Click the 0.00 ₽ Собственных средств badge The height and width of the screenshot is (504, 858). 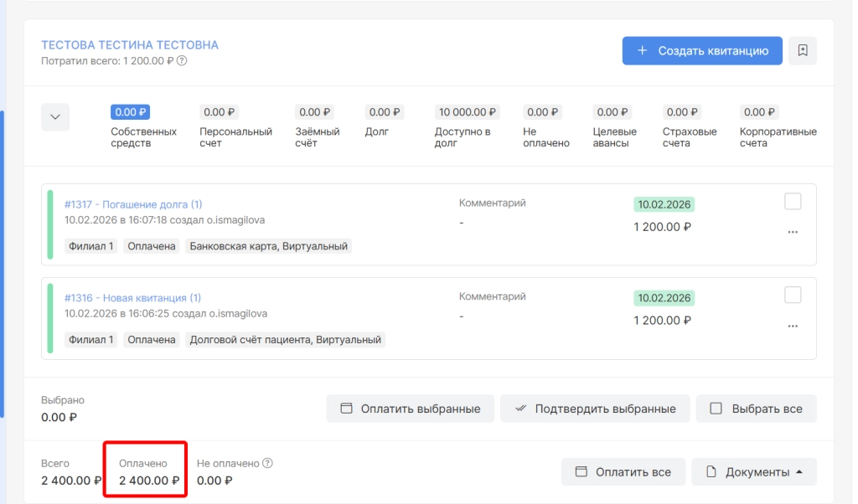[131, 112]
